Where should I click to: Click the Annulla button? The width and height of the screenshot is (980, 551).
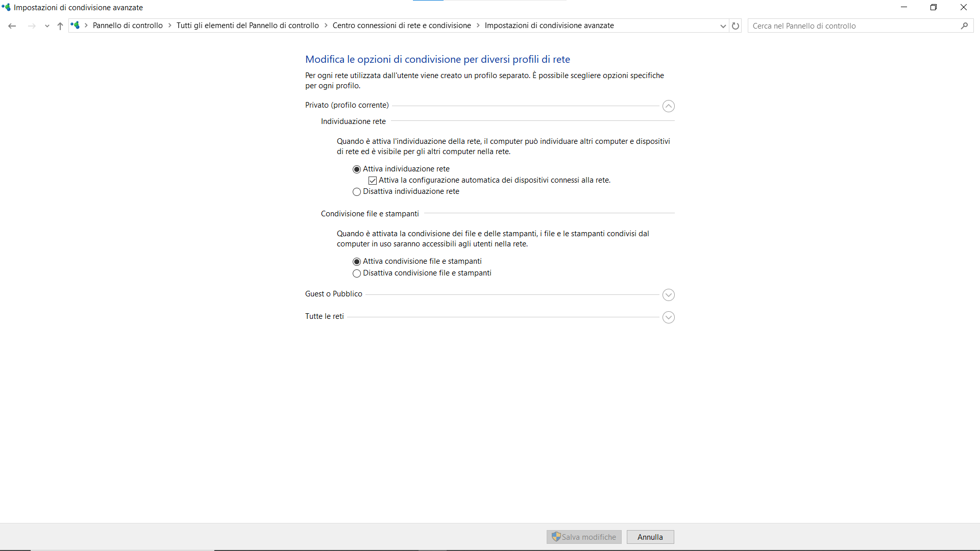click(650, 537)
